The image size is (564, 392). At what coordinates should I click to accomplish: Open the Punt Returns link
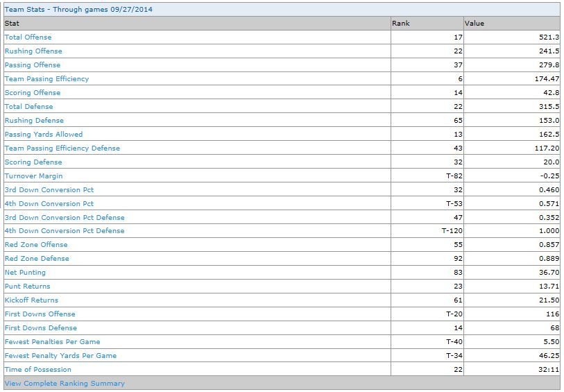tap(28, 287)
